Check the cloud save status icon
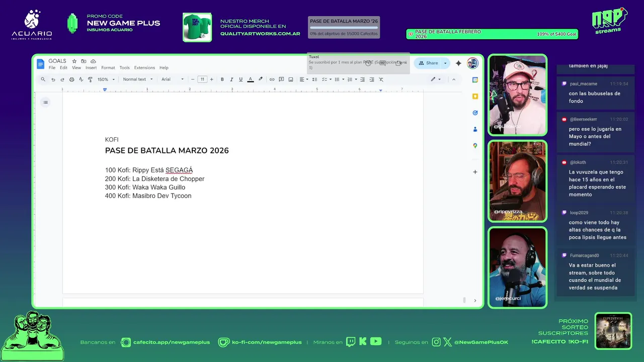The image size is (644, 362). click(93, 61)
